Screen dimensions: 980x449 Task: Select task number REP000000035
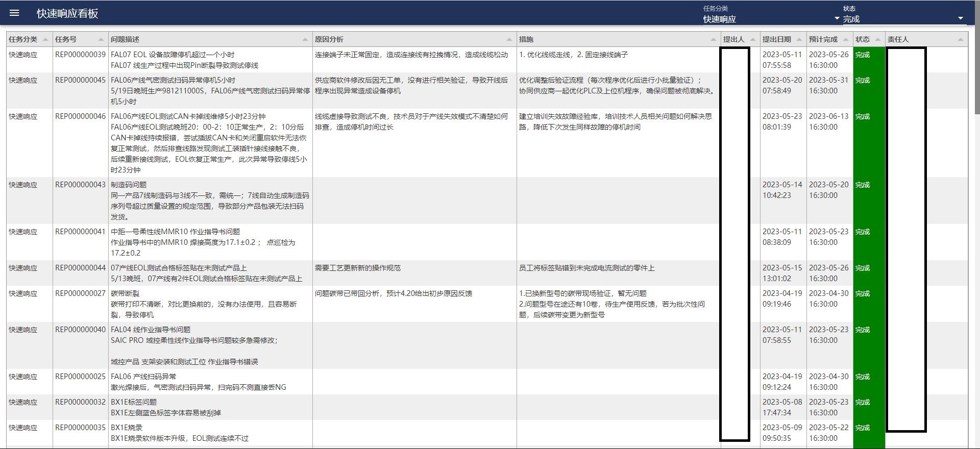80,428
